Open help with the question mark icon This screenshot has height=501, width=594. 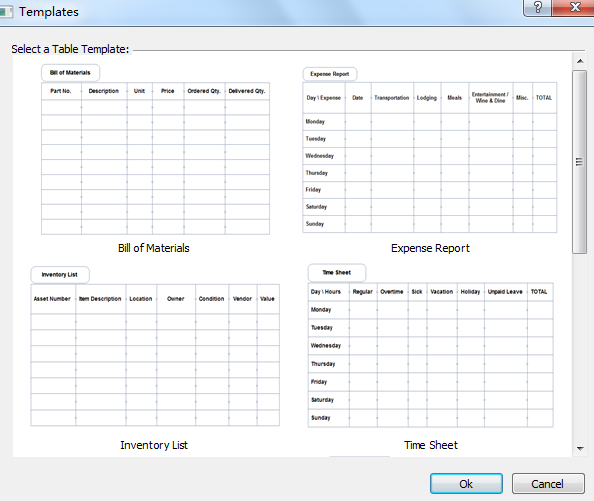(537, 8)
